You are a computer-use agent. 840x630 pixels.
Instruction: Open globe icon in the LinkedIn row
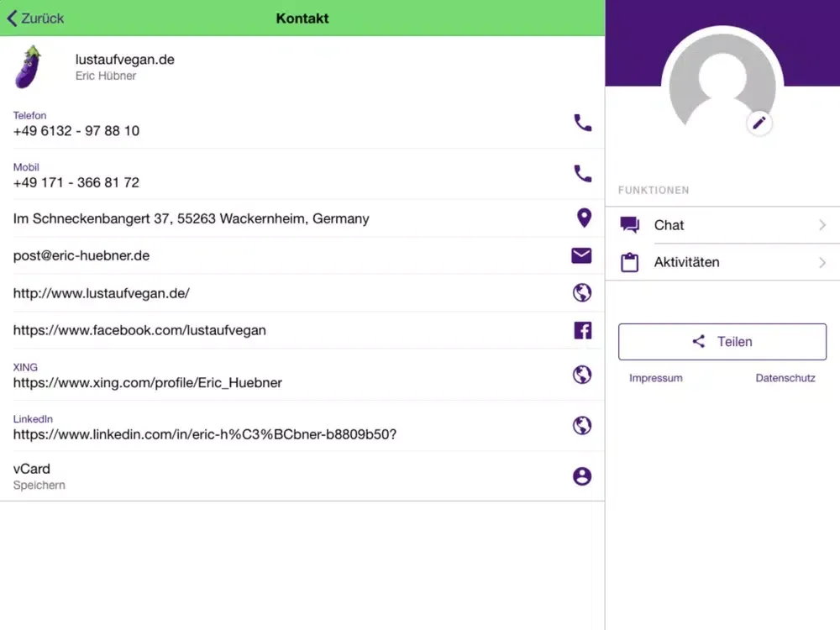point(582,425)
